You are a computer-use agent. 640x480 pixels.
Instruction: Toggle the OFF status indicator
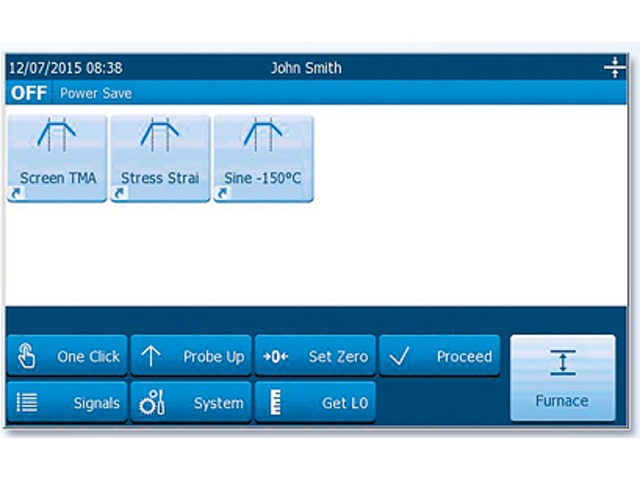(x=28, y=93)
